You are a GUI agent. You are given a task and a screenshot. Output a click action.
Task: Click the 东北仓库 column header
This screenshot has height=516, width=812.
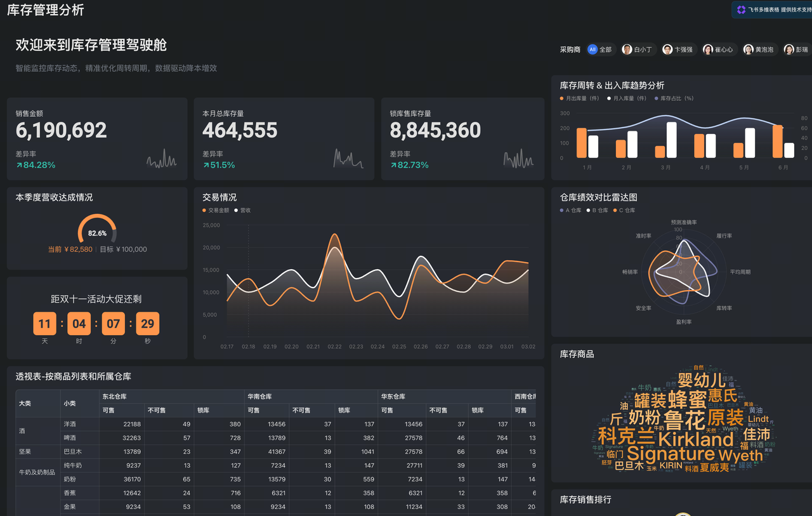pos(114,397)
